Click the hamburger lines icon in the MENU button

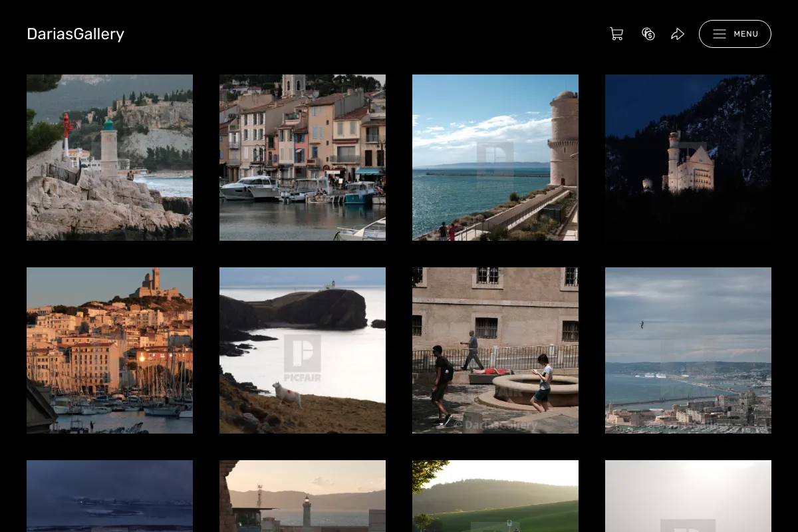720,34
